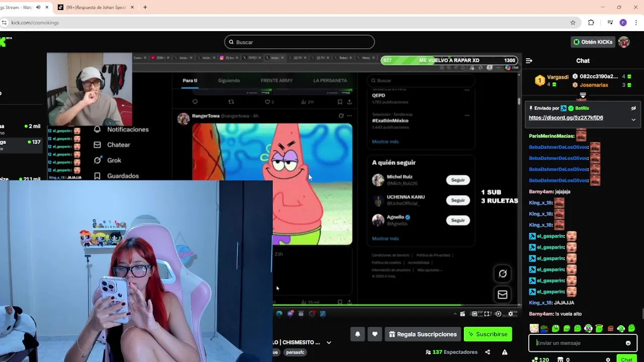The height and width of the screenshot is (362, 644).
Task: Close the Kick stream tab
Action: (x=47, y=8)
